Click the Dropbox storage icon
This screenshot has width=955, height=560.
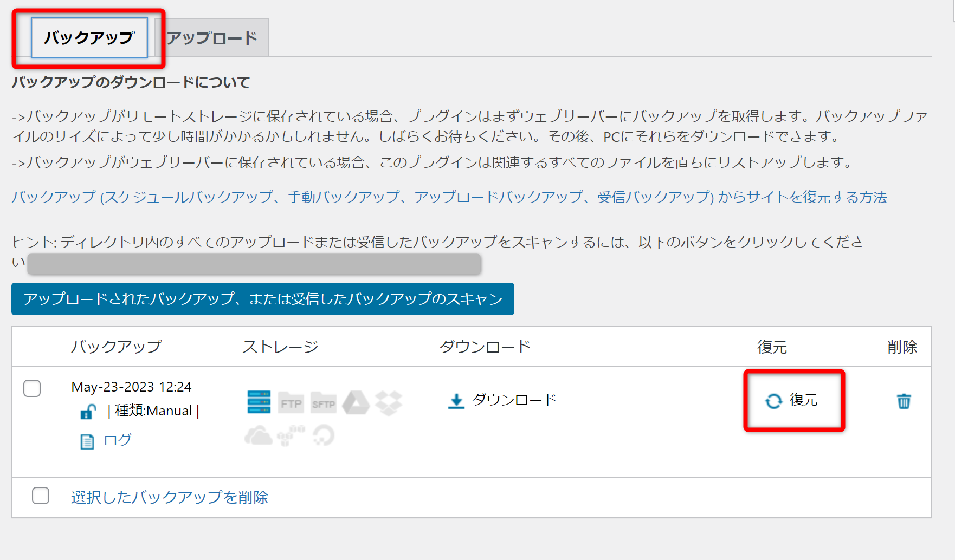(389, 403)
